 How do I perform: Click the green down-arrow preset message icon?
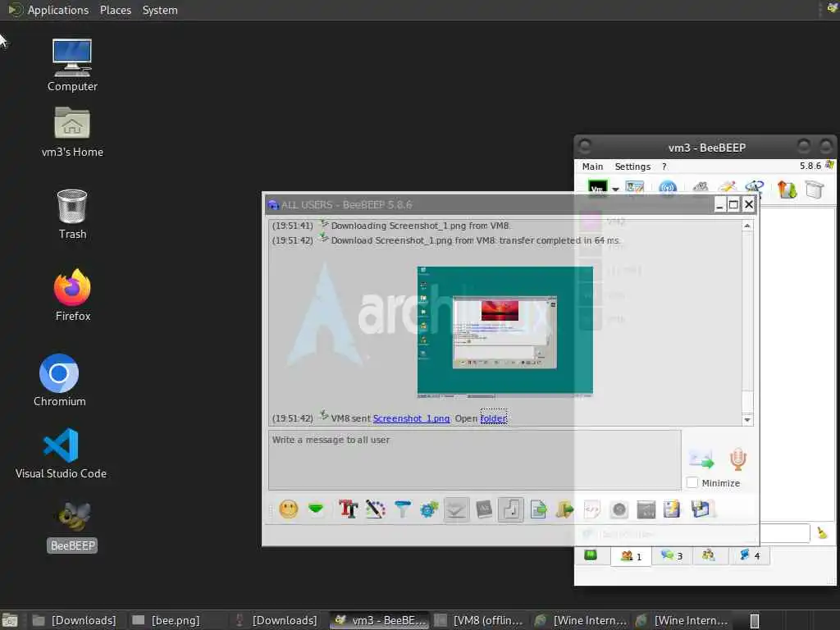pyautogui.click(x=316, y=509)
